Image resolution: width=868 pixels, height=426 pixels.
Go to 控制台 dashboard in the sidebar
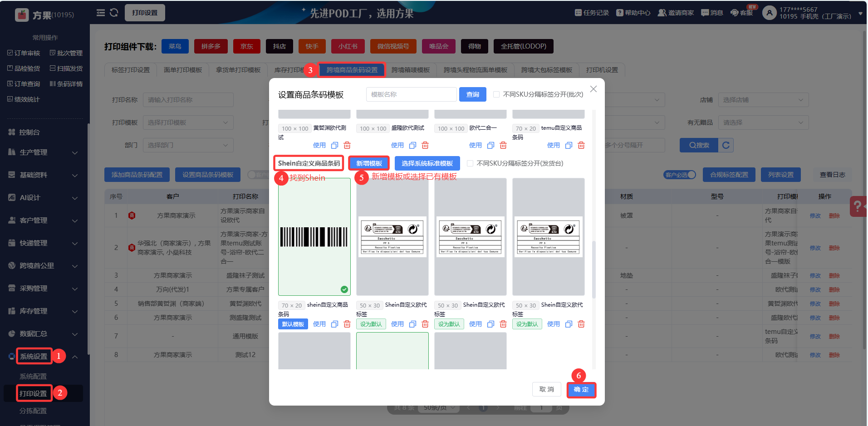coord(24,132)
